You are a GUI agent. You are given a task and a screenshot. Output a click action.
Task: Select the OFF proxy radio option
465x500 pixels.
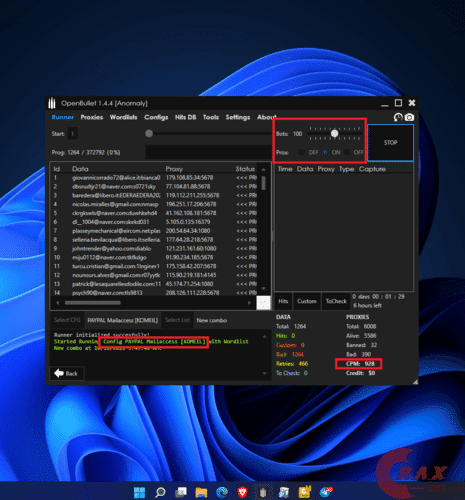coord(347,152)
